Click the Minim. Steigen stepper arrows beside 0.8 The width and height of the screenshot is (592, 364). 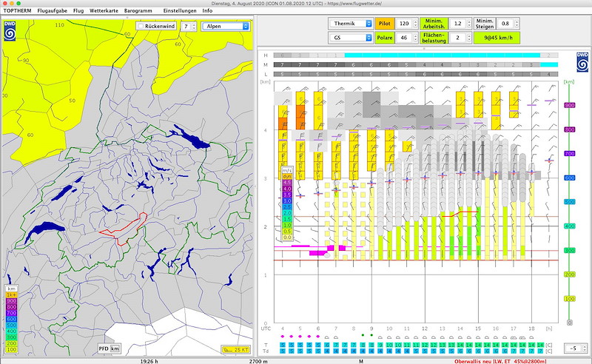[x=517, y=24]
